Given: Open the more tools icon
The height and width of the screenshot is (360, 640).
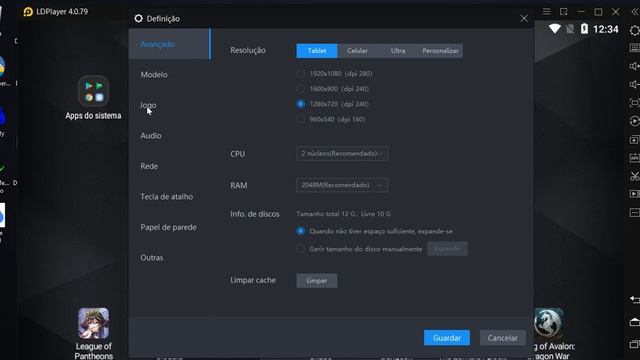Looking at the screenshot, I should point(635,212).
